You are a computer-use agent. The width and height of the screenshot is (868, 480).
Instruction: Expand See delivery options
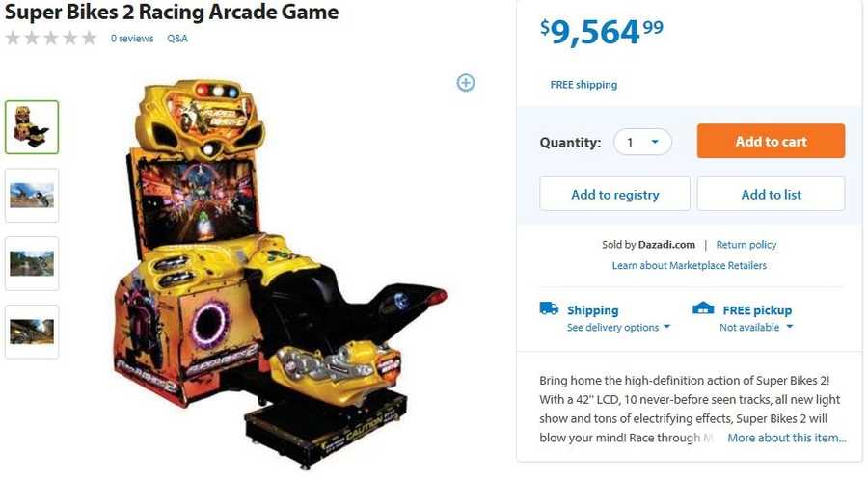[x=618, y=328]
